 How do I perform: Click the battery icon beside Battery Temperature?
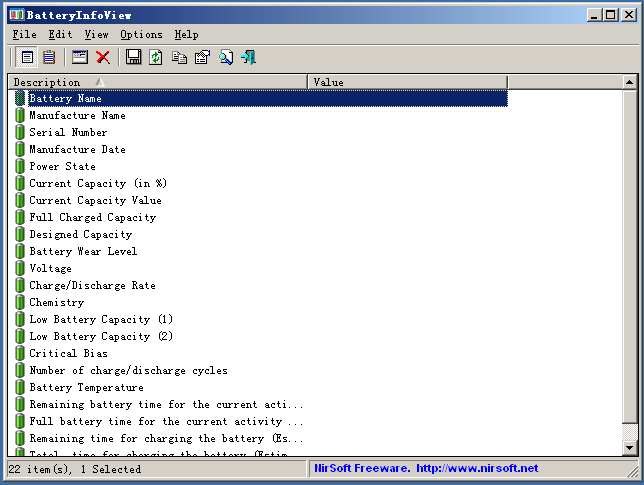point(20,387)
